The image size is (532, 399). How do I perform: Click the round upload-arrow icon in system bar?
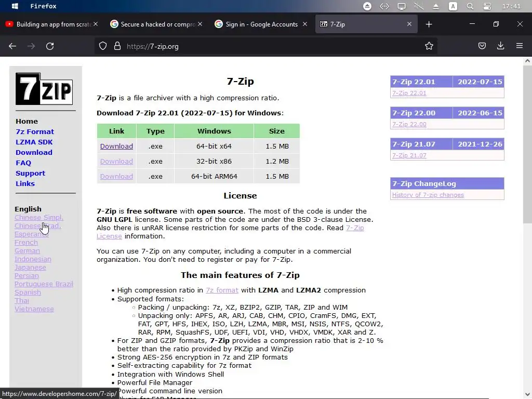[367, 6]
